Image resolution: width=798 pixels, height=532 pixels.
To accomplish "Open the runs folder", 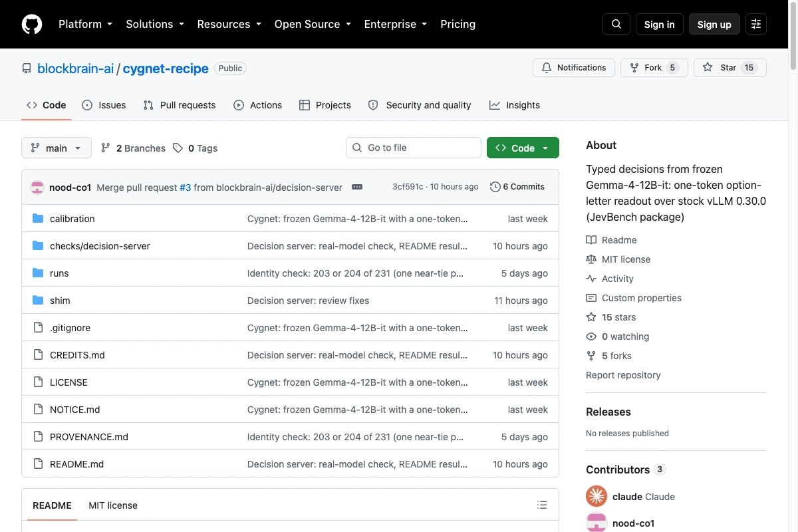I will [x=59, y=273].
